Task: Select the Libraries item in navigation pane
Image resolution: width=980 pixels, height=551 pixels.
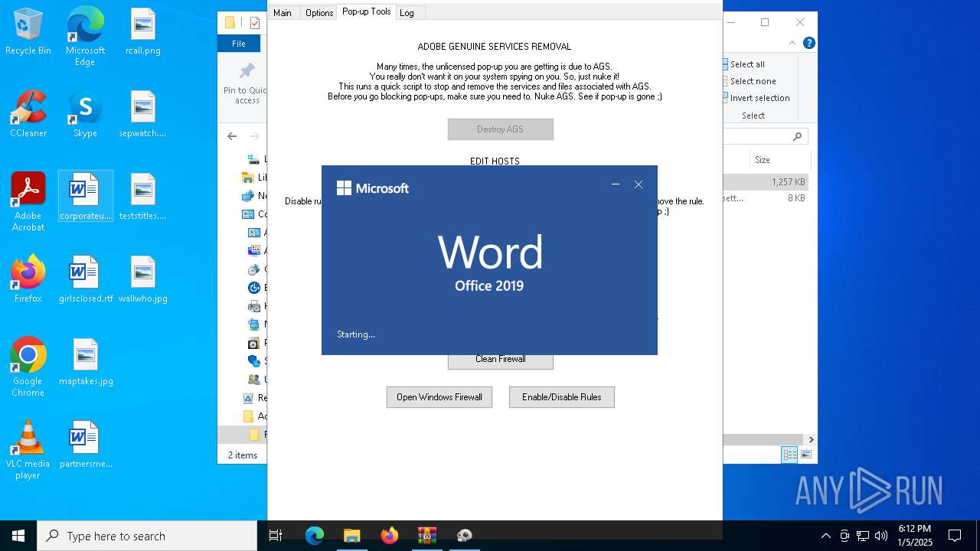Action: point(254,178)
